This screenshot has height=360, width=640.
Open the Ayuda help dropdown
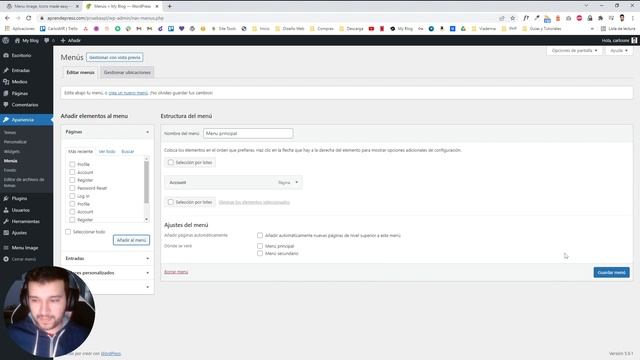(x=619, y=51)
